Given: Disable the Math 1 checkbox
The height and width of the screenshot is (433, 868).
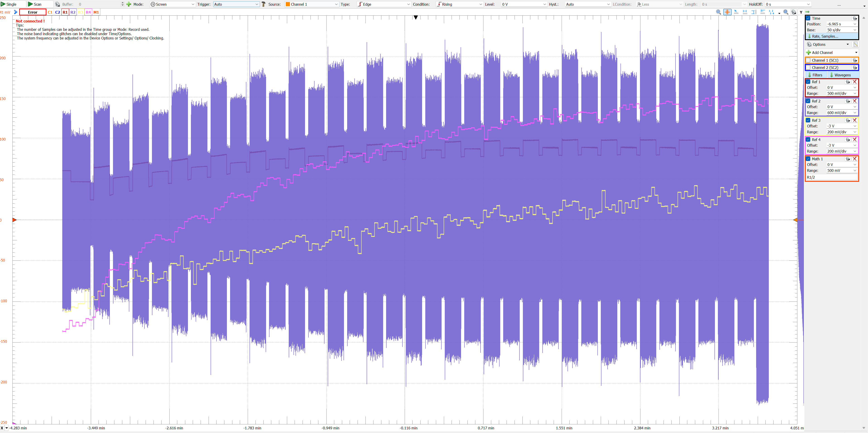Looking at the screenshot, I should click(808, 159).
